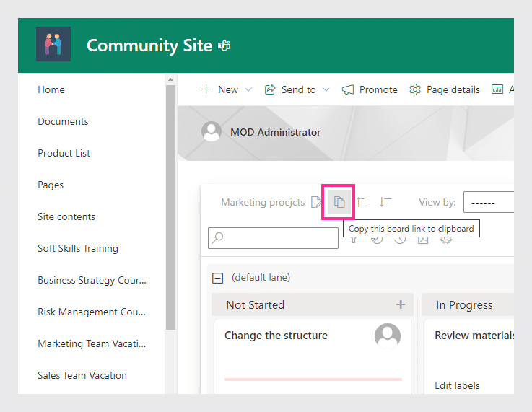Click the New button label
This screenshot has height=412, width=532.
(x=228, y=89)
